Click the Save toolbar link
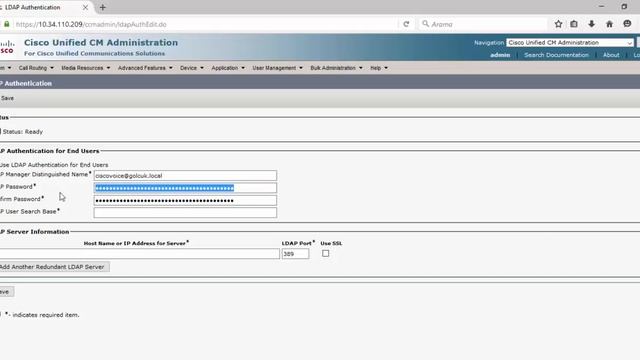 tap(7, 98)
